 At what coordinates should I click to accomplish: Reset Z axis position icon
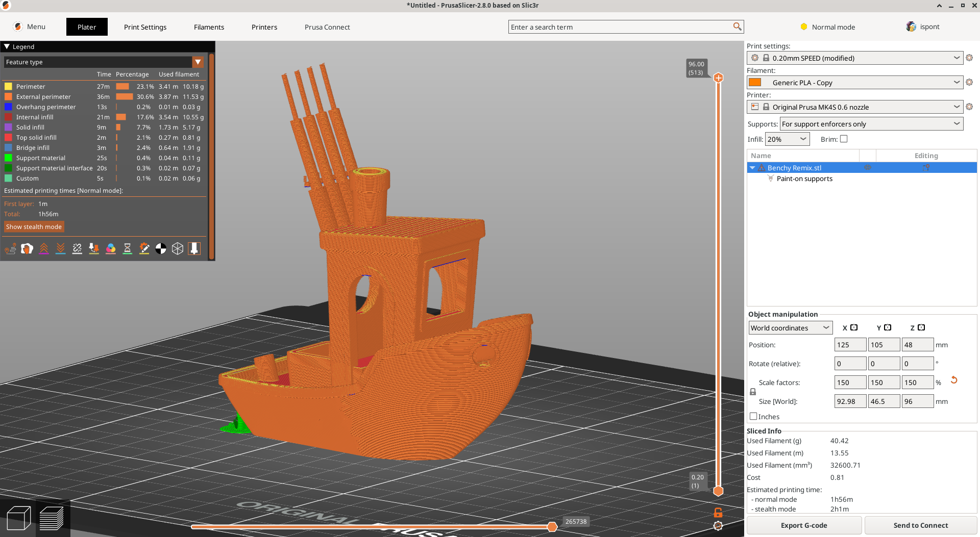(x=921, y=328)
